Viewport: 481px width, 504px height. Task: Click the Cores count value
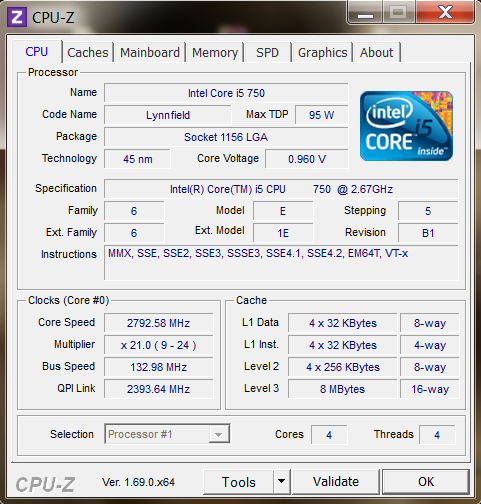click(x=329, y=435)
